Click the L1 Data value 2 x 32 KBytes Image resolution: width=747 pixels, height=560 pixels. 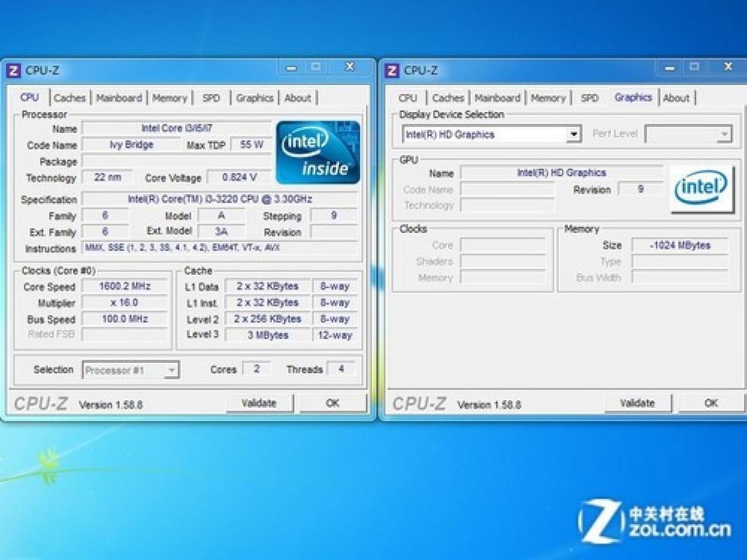tap(268, 286)
